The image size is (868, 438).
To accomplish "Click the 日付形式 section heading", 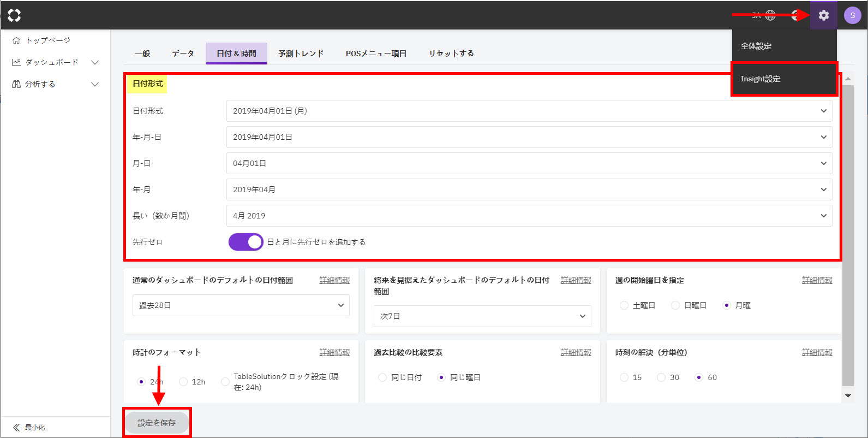I will (147, 84).
